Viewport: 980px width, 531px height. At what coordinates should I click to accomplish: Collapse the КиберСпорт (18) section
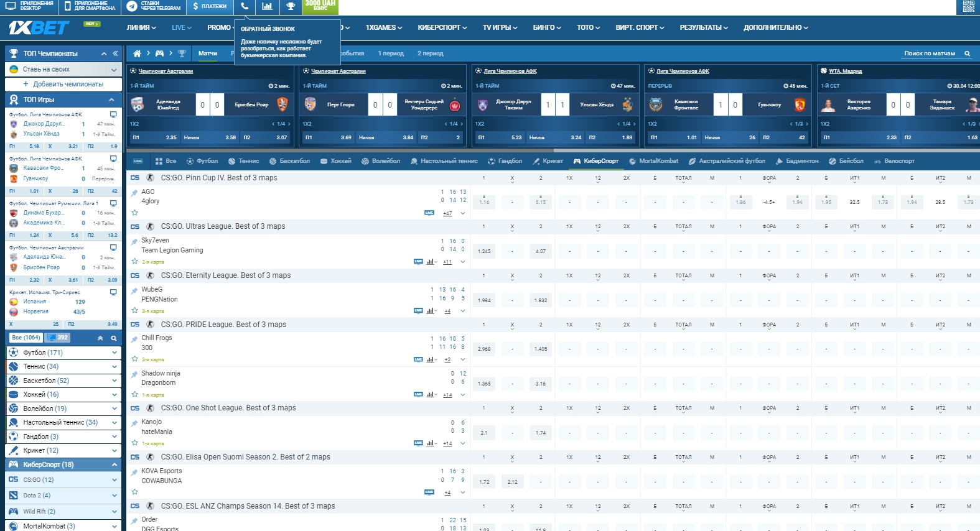114,464
